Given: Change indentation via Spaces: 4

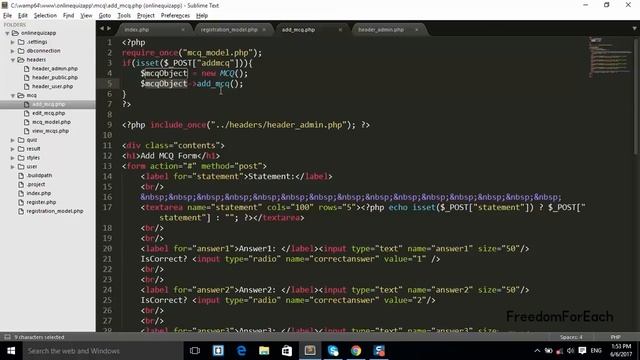Looking at the screenshot, I should click(x=571, y=337).
